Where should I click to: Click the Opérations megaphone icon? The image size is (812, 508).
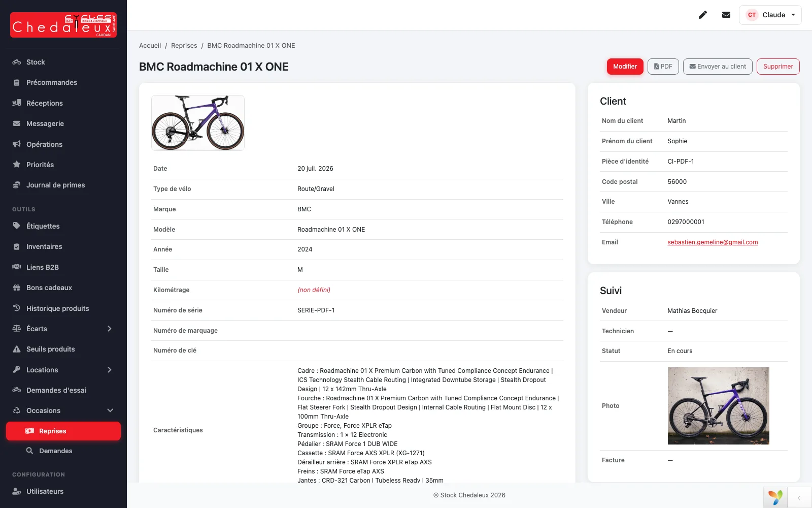pos(17,144)
